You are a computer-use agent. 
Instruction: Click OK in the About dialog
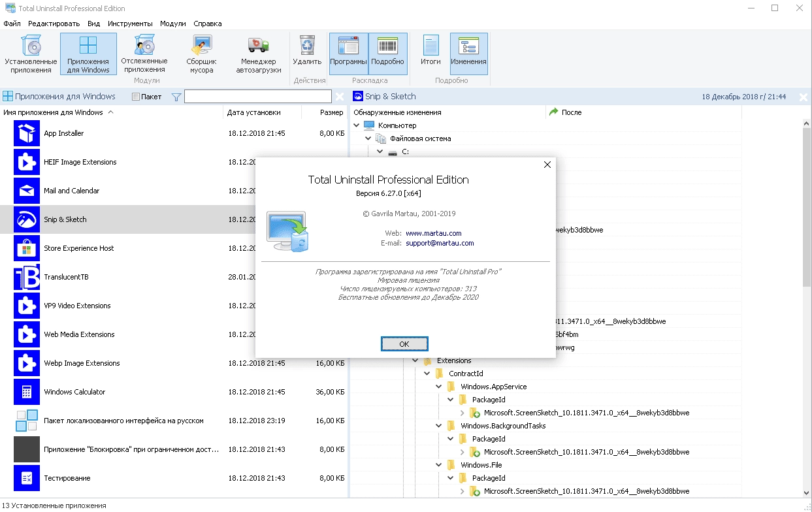point(404,344)
